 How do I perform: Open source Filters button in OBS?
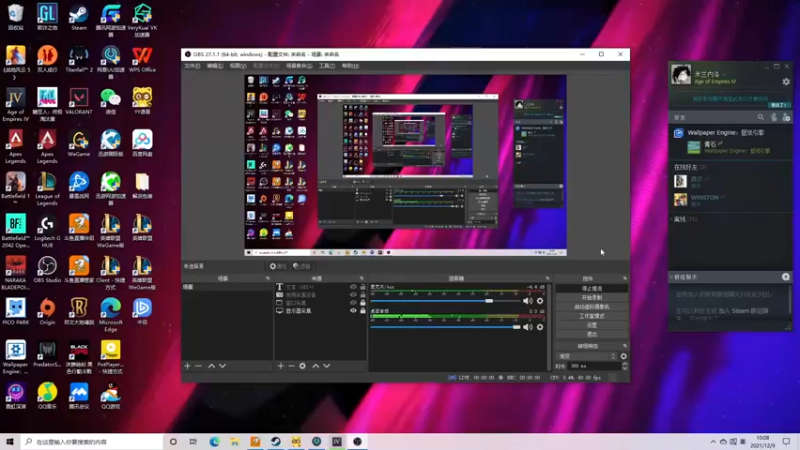click(x=302, y=266)
